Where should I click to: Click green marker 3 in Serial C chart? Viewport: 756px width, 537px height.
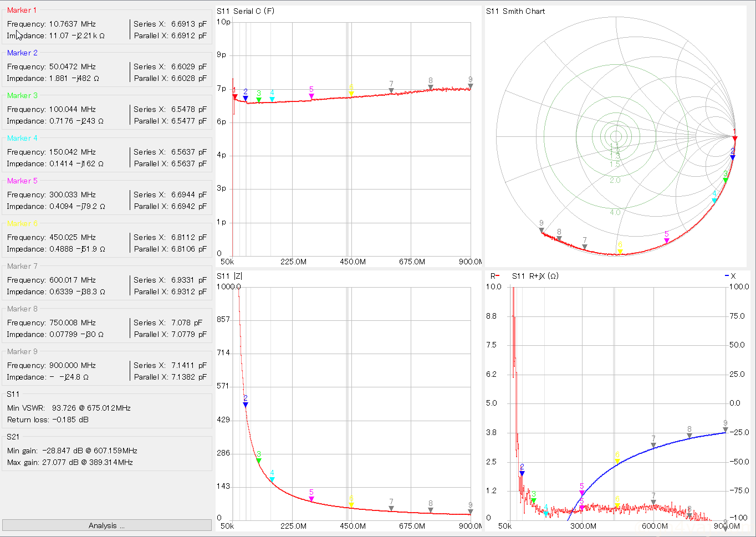259,100
